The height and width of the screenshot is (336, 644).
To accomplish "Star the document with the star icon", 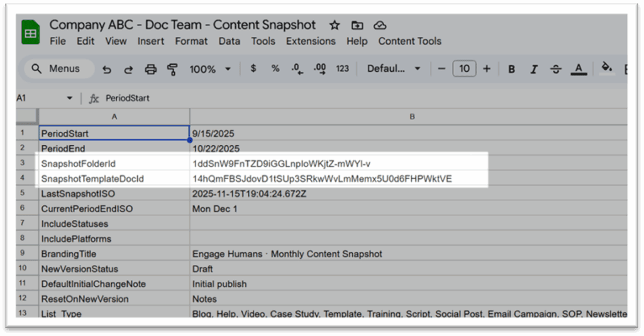I will click(335, 25).
